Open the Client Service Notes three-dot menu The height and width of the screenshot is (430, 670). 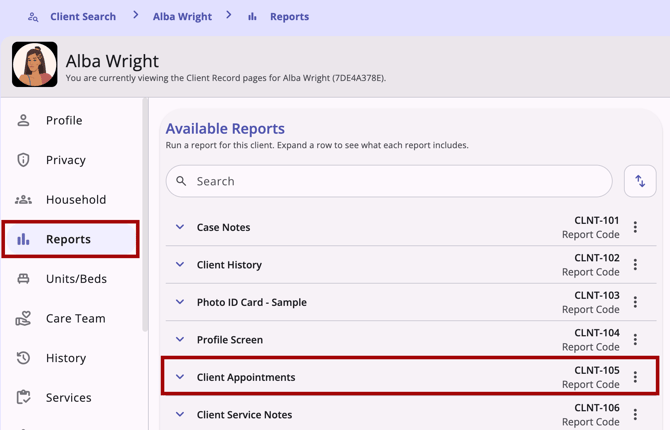(x=635, y=414)
